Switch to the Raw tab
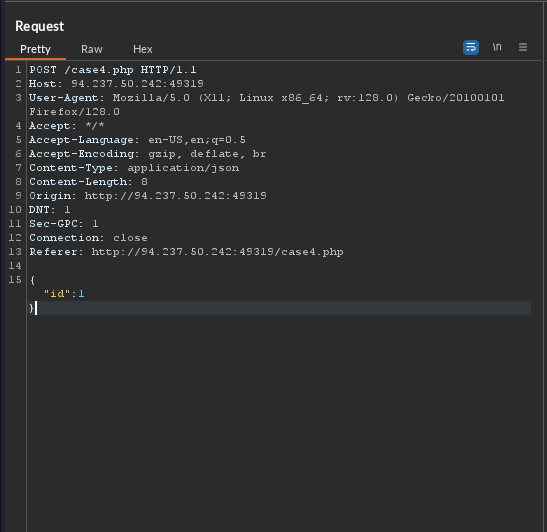Screen dimensions: 547x532 click(x=92, y=49)
